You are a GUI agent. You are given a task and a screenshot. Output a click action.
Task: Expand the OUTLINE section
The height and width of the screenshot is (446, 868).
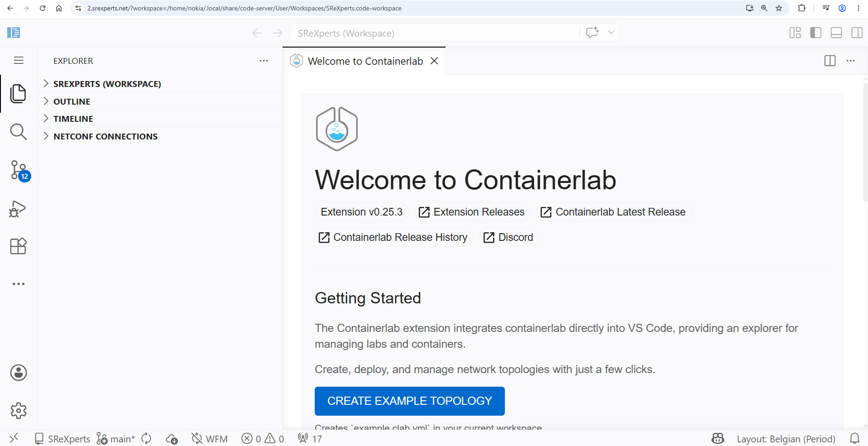point(159,101)
